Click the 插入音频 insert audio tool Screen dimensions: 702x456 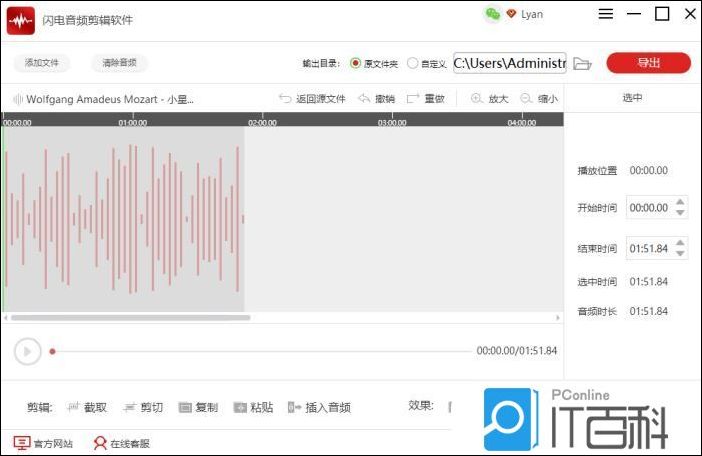320,407
